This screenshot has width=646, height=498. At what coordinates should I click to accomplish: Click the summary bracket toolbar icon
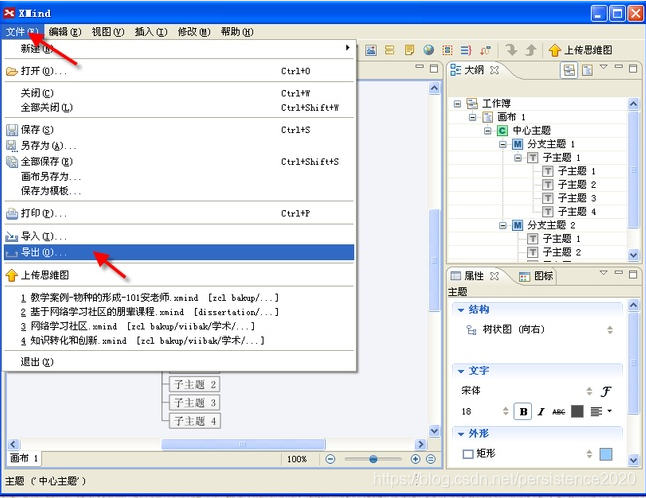[466, 50]
